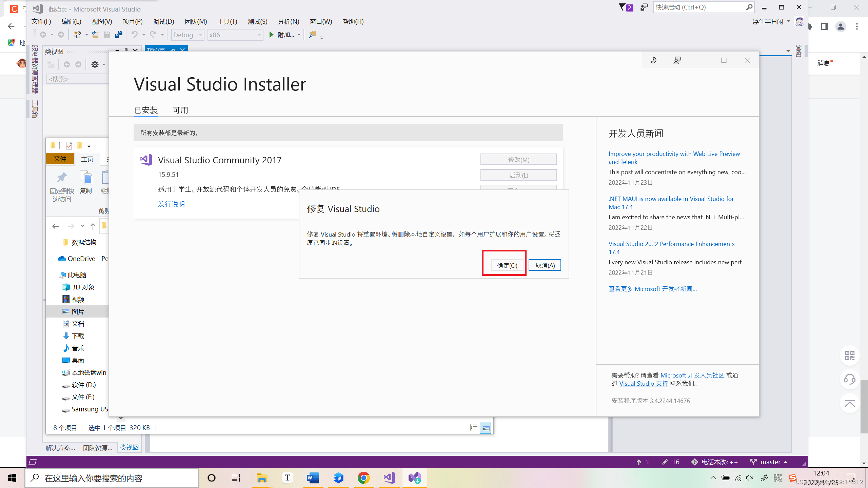This screenshot has width=868, height=488.
Task: Open the Debug configuration dropdown
Action: point(188,35)
